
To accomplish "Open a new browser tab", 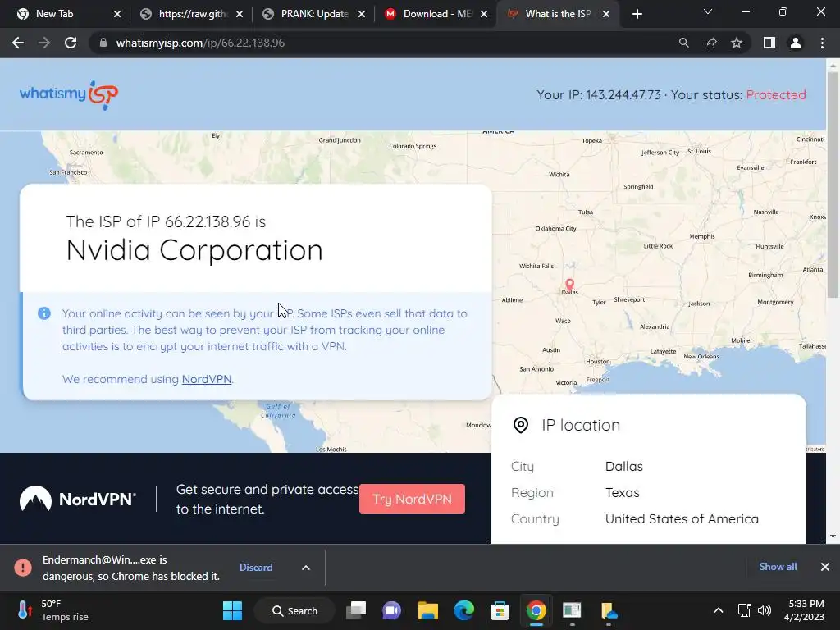I will click(x=637, y=14).
